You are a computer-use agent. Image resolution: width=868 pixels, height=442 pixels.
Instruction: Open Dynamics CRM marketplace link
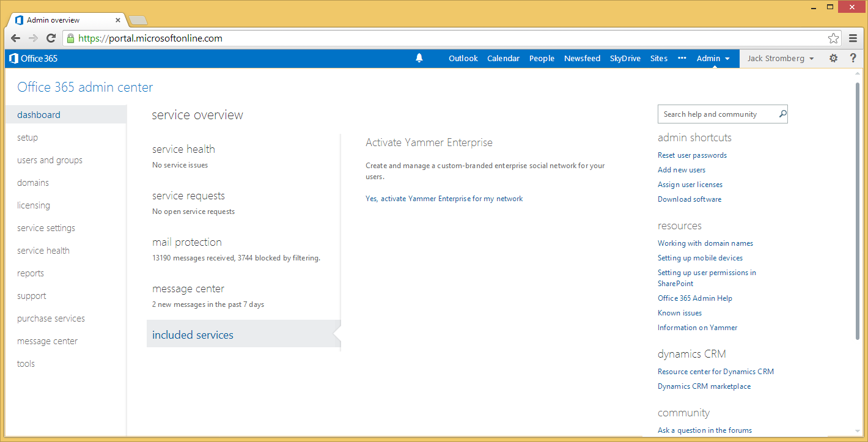[704, 386]
